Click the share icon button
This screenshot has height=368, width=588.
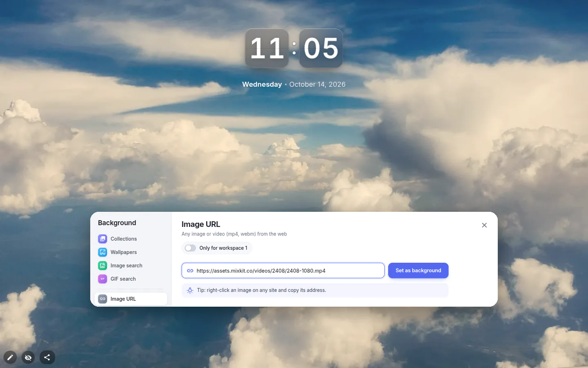[x=47, y=357]
